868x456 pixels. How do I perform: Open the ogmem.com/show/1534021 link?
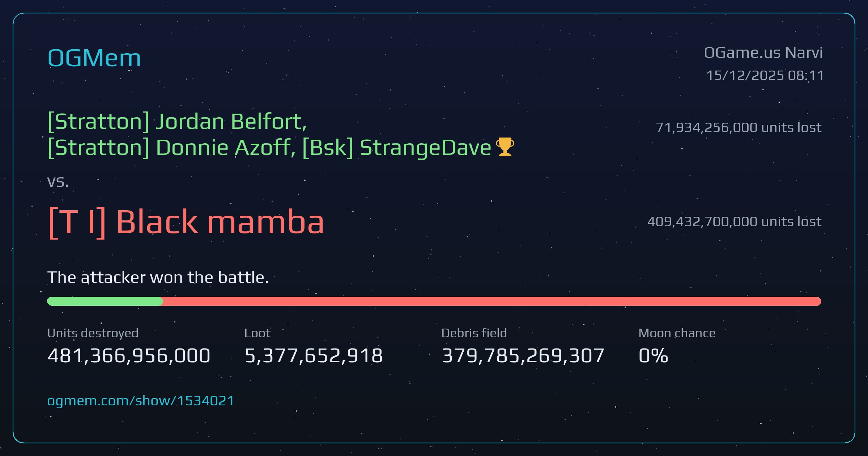click(x=141, y=401)
